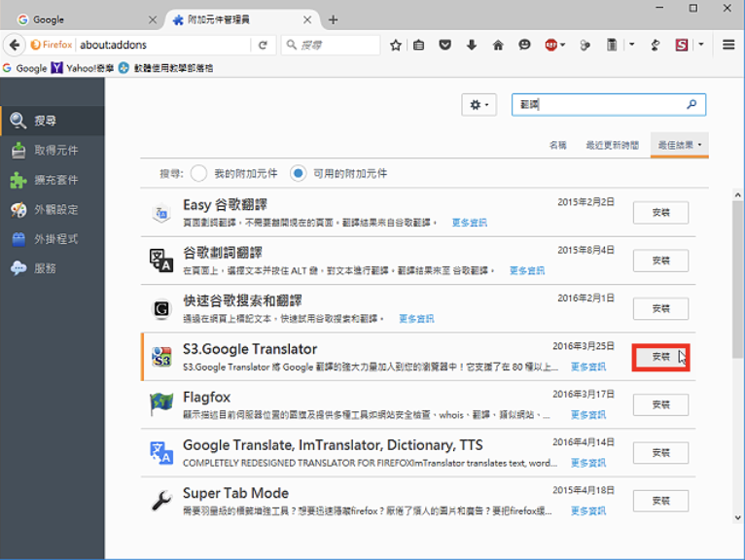Click the Easy 谷歌翻譯 add-on icon

coord(161,213)
